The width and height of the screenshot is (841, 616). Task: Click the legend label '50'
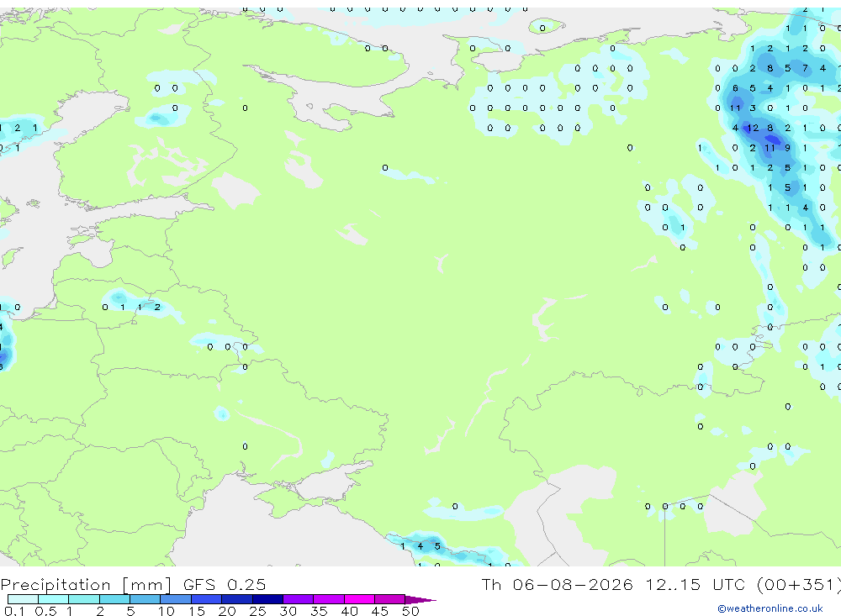(x=410, y=611)
